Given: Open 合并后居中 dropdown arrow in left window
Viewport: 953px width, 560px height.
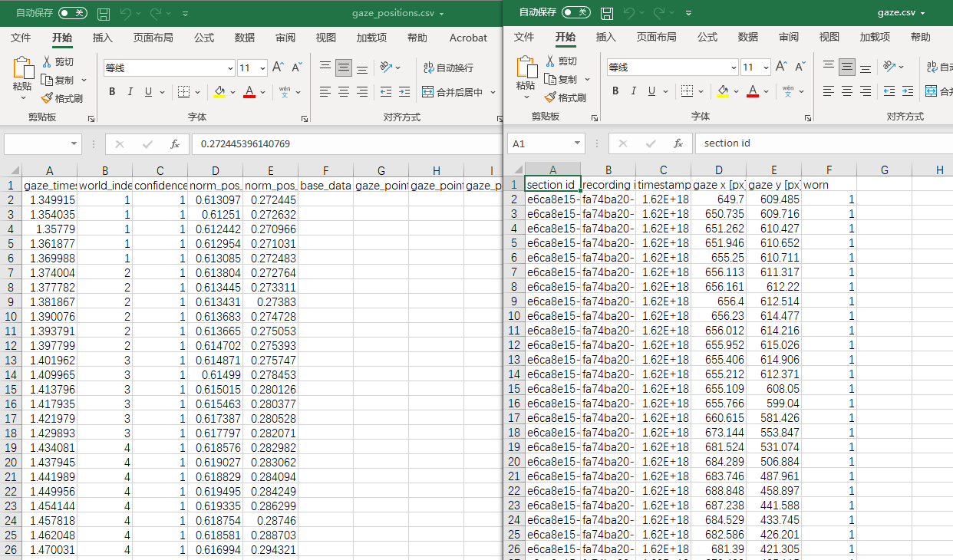Looking at the screenshot, I should (492, 92).
